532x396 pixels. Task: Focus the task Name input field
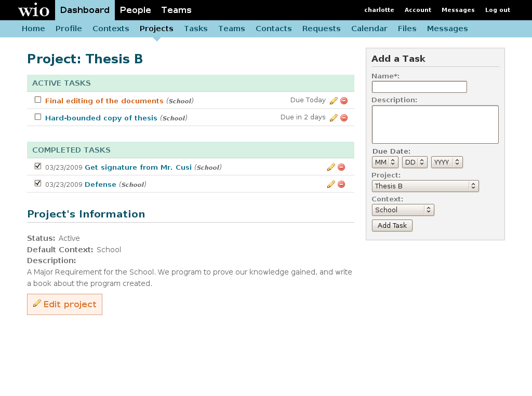point(419,87)
